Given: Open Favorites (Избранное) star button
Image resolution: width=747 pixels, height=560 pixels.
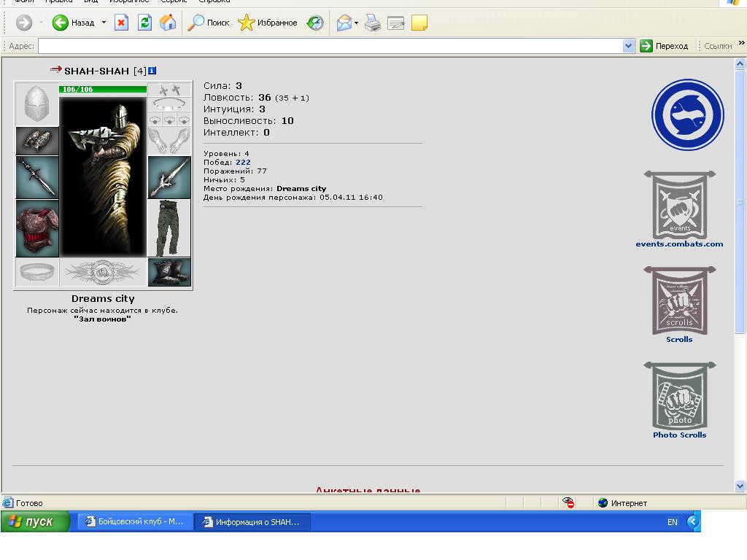Looking at the screenshot, I should pyautogui.click(x=268, y=23).
